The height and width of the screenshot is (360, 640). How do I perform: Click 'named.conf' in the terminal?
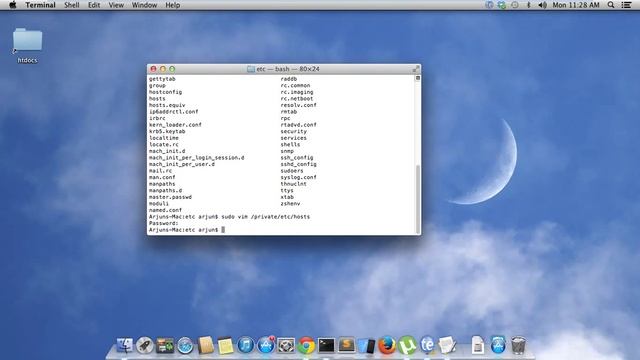[165, 210]
